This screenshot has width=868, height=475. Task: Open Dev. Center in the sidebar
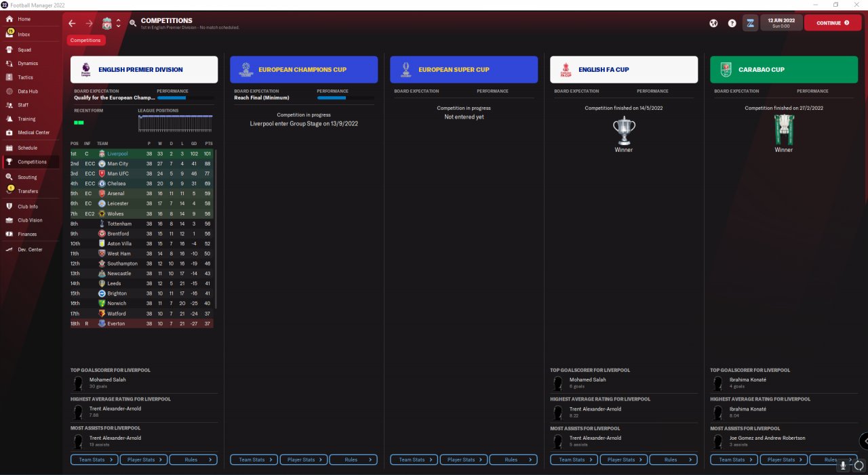point(29,249)
